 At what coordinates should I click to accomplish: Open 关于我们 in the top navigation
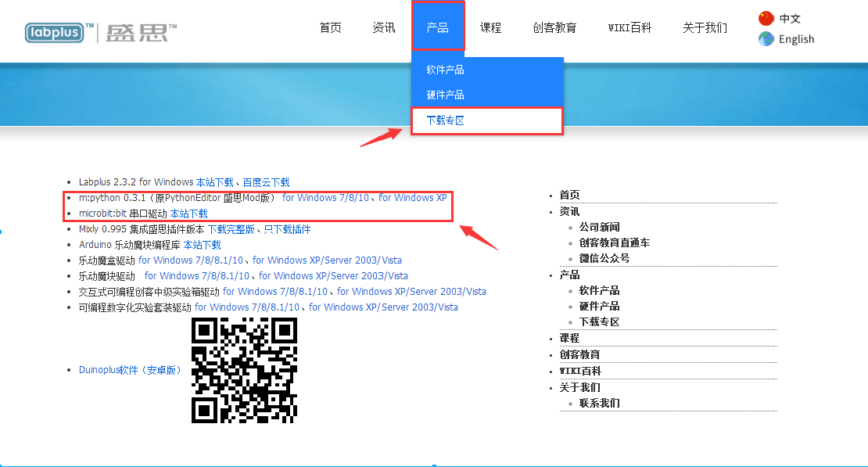[705, 27]
